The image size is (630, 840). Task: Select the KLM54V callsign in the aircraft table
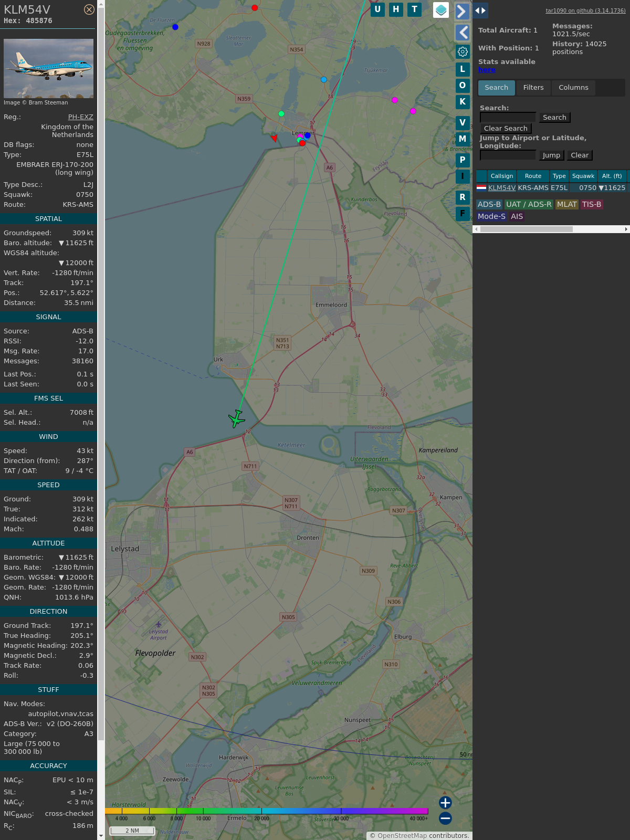(x=502, y=188)
